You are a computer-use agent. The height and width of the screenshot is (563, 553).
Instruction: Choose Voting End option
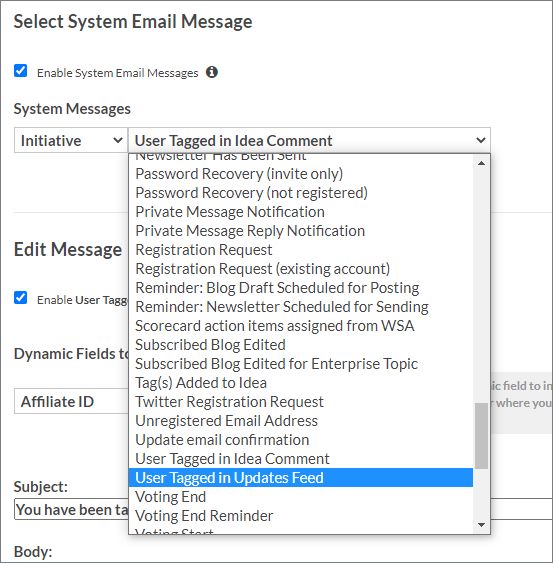tap(301, 497)
